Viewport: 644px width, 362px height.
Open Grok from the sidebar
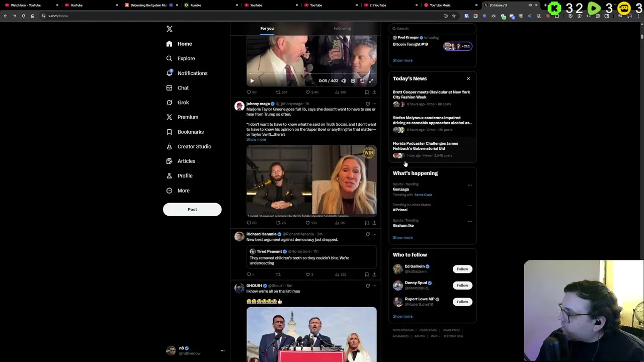coord(178,102)
